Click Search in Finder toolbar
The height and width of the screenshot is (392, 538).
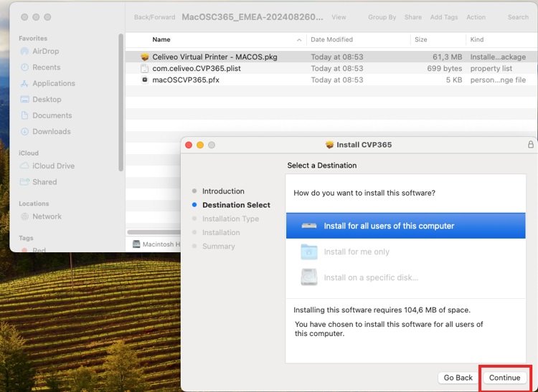tap(518, 17)
